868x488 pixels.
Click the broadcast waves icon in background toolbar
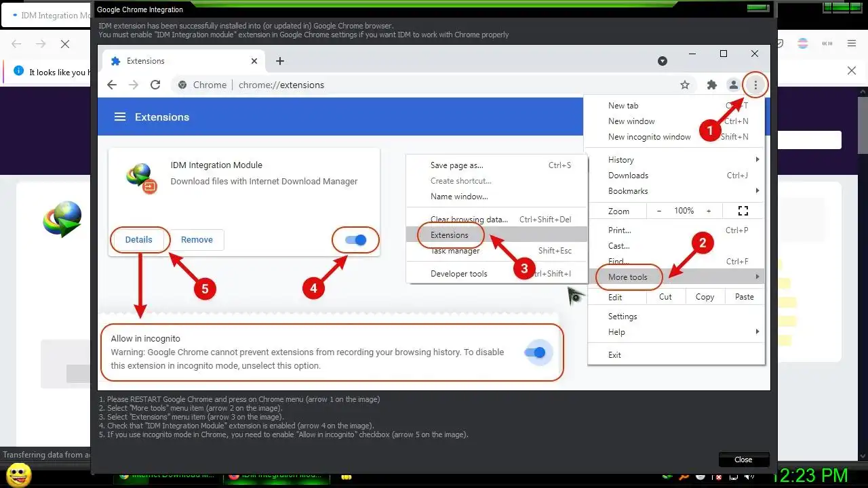click(827, 43)
